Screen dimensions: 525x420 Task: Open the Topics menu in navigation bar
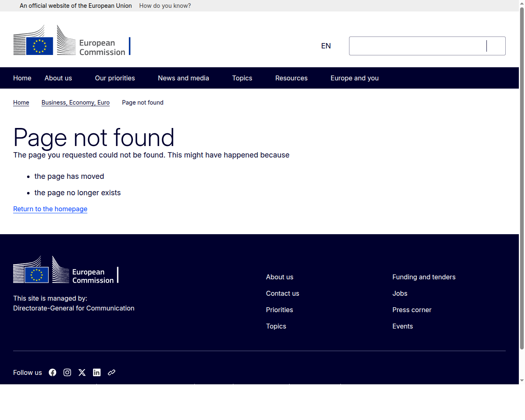[242, 78]
